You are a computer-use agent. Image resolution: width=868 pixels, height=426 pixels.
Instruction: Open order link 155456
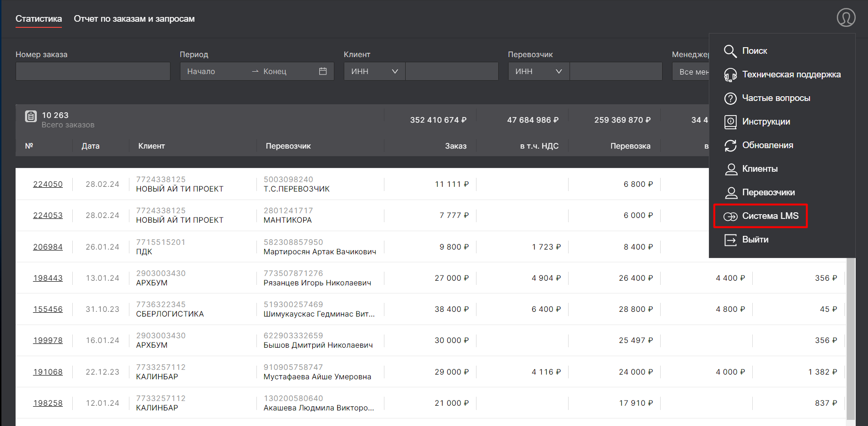point(48,309)
